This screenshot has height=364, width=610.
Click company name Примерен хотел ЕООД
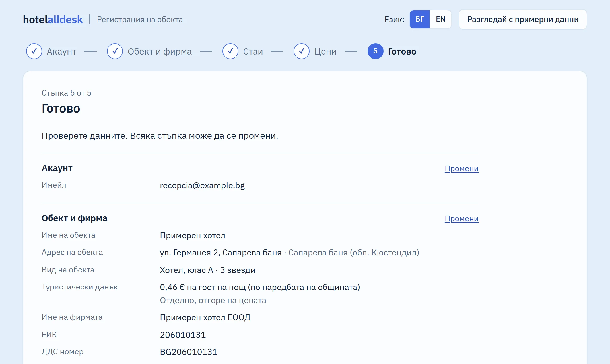pos(205,317)
